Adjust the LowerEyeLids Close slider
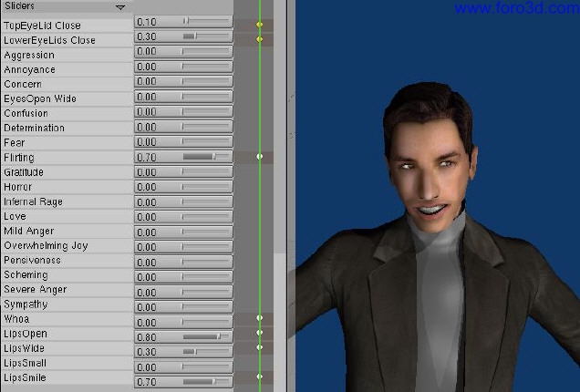 pyautogui.click(x=183, y=36)
